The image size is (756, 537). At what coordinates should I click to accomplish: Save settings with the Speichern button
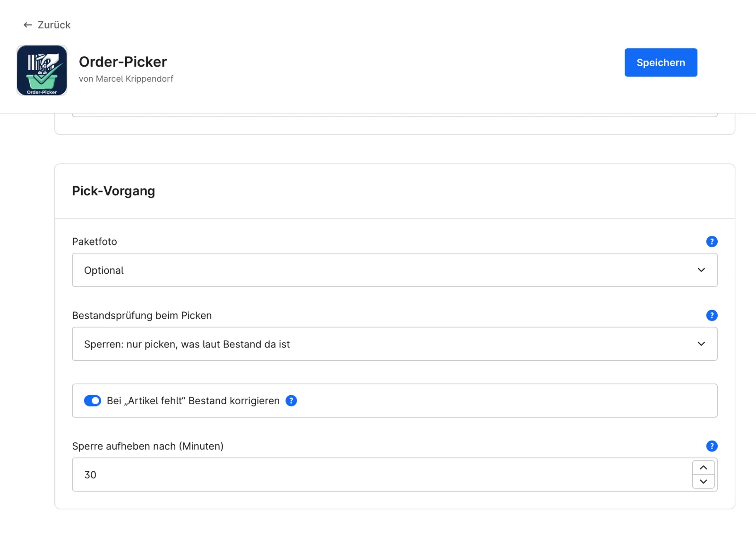coord(661,62)
